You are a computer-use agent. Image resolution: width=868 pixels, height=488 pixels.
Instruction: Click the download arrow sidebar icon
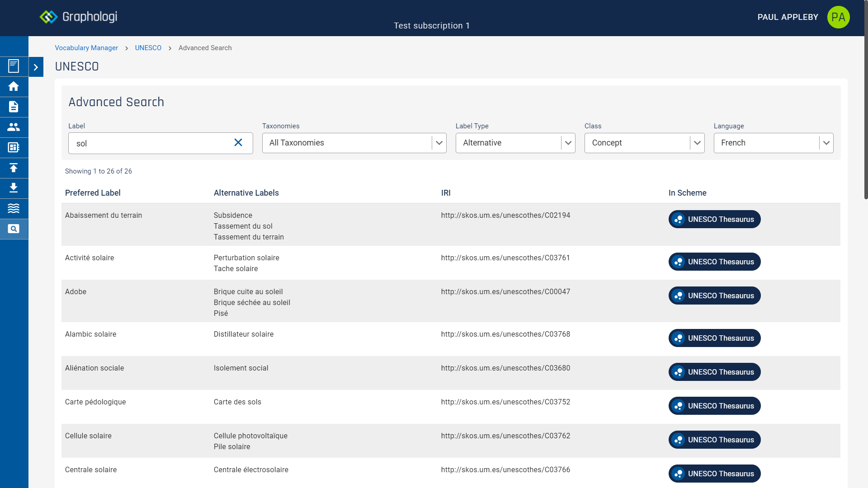point(14,188)
